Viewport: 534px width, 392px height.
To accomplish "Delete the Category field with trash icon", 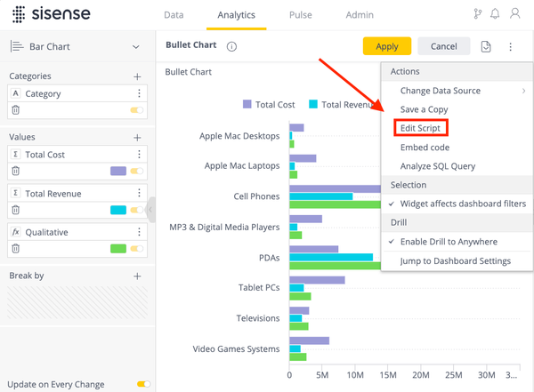I will click(16, 110).
